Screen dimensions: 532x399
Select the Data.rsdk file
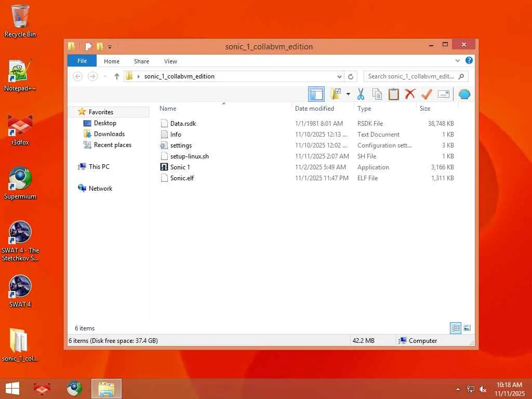point(183,124)
